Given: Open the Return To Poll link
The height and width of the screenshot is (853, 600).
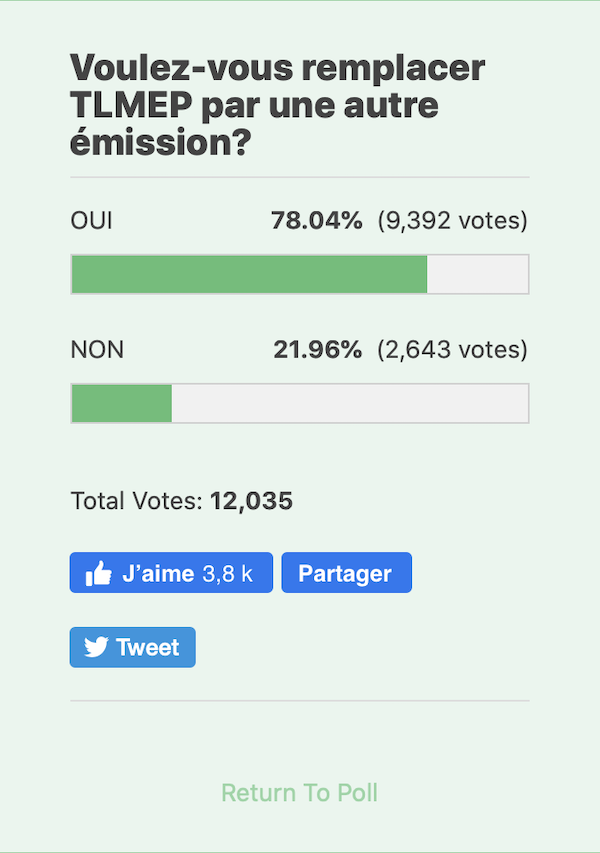Looking at the screenshot, I should coord(299,793).
